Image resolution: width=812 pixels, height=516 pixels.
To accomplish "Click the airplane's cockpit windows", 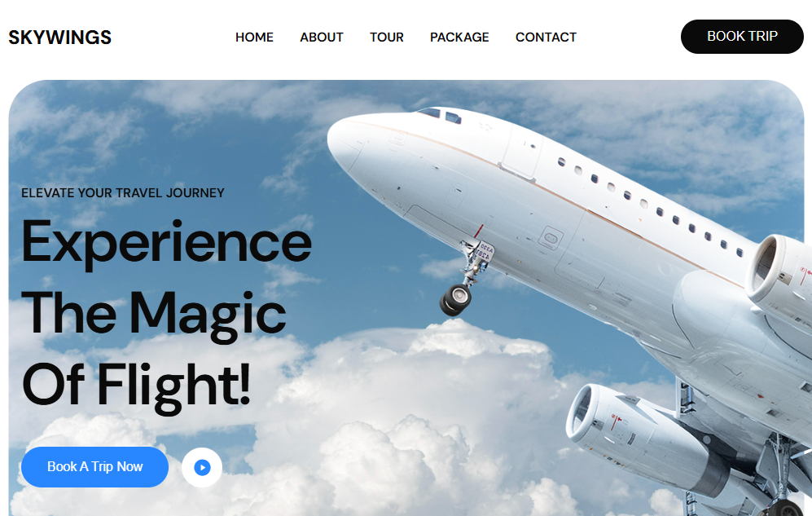I will (x=440, y=115).
